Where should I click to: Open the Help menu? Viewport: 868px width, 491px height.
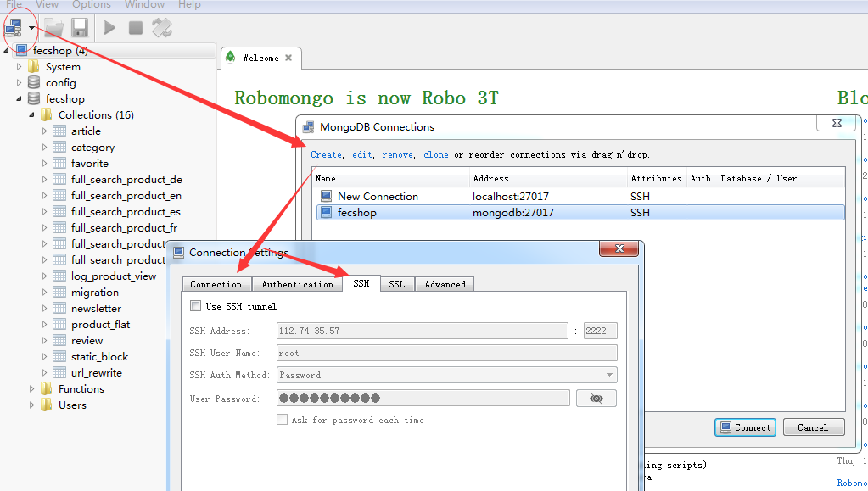coord(189,4)
